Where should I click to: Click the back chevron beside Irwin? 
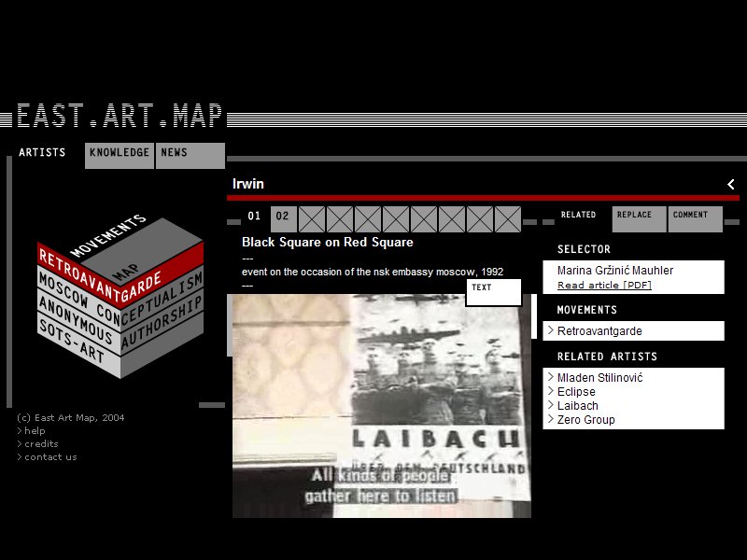pos(730,184)
